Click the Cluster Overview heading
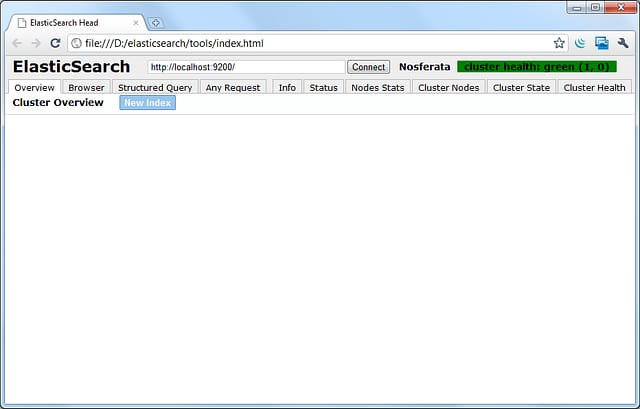The width and height of the screenshot is (640, 409). point(58,102)
